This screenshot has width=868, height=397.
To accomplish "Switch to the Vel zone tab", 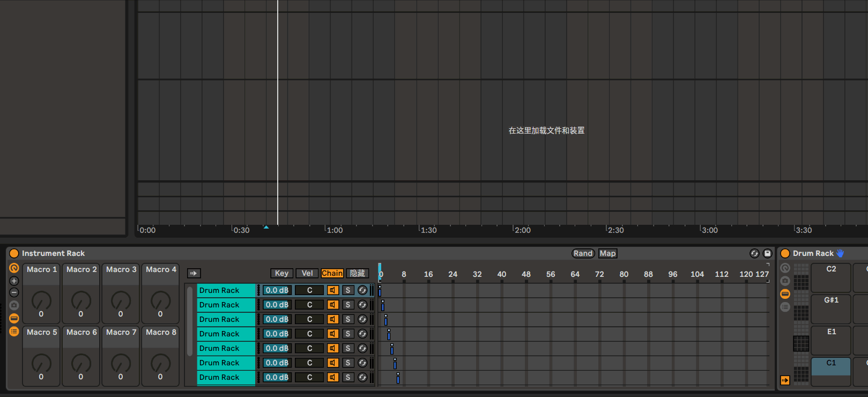I will (307, 274).
